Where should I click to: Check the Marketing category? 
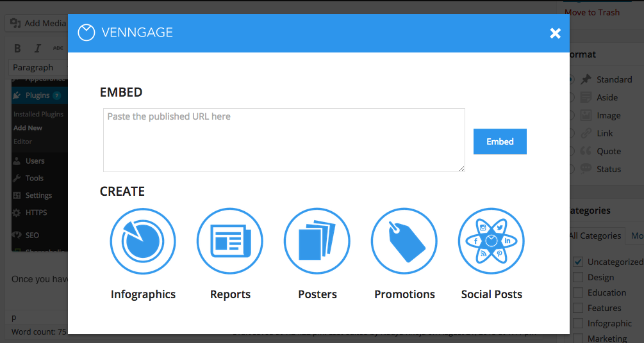pos(578,338)
